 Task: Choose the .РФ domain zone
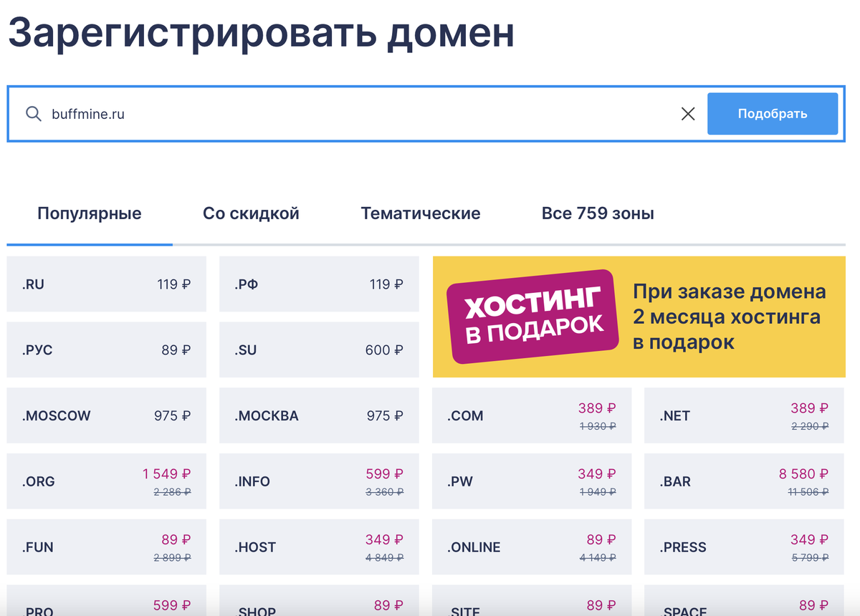(319, 284)
